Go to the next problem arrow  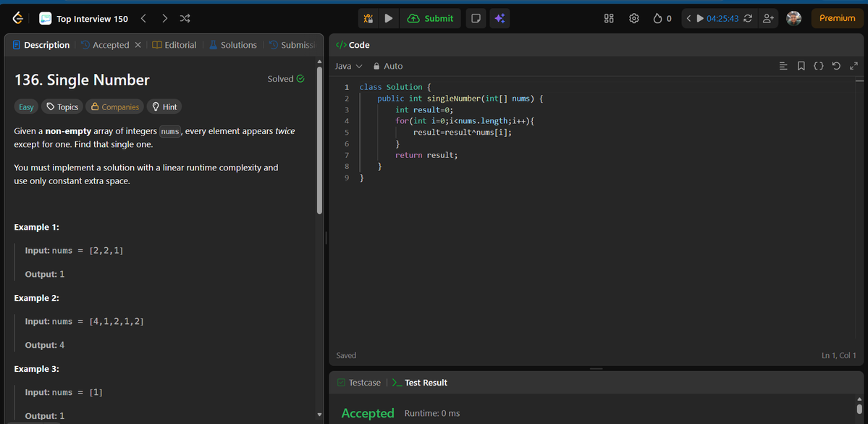(164, 18)
